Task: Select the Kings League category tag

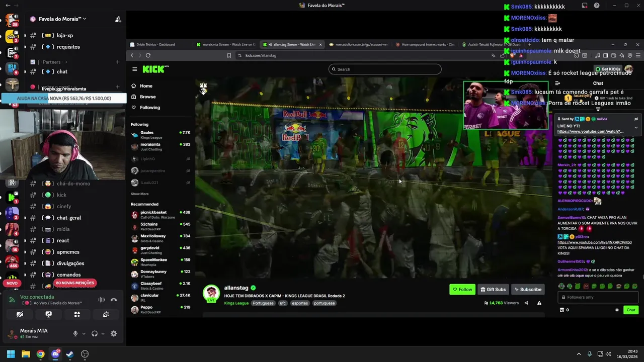Action: (236, 303)
